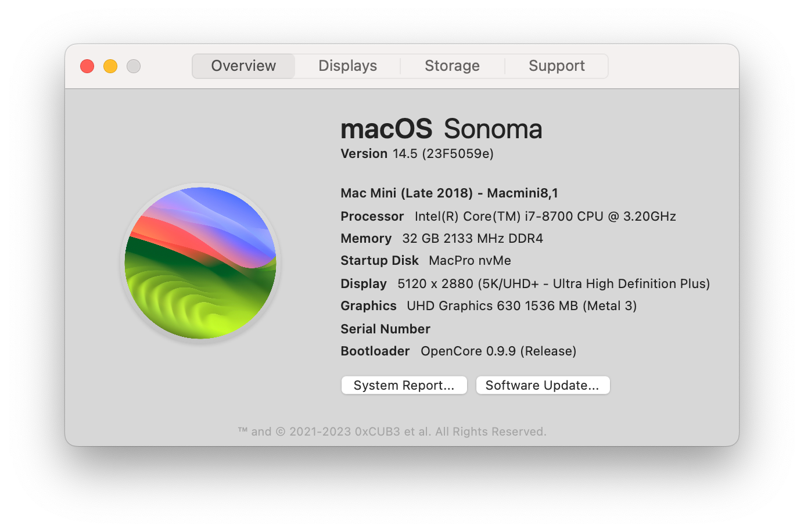Close the About window with red button
The image size is (804, 532).
[87, 66]
